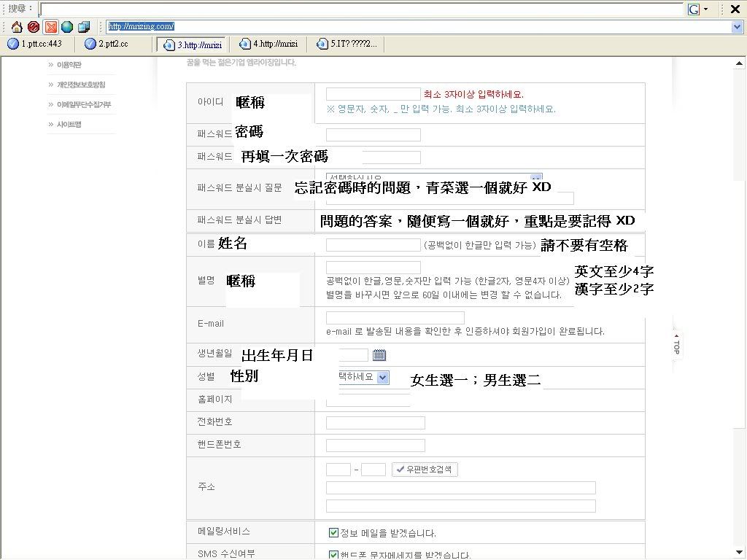This screenshot has width=747, height=560.
Task: Open the calendar date picker icon
Action: click(x=379, y=355)
